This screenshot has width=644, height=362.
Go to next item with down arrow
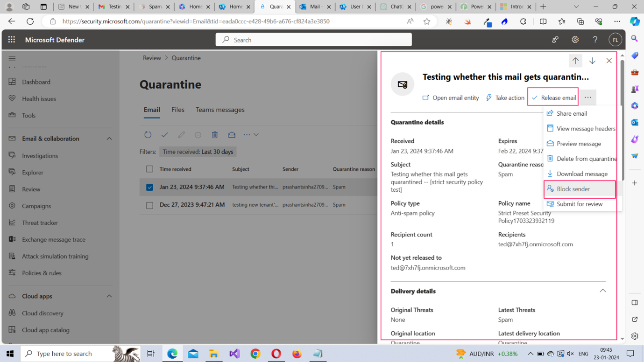[592, 61]
